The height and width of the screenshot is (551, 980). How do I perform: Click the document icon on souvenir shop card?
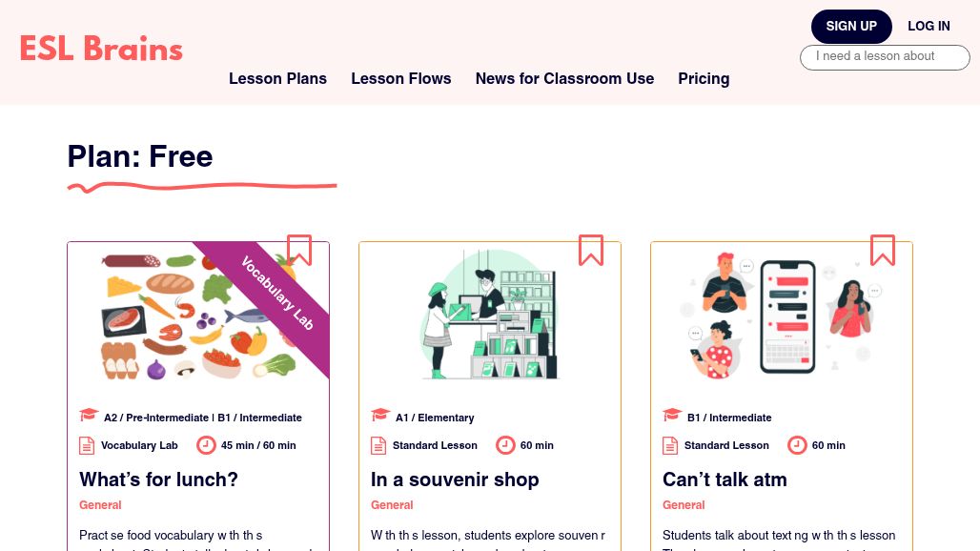click(378, 446)
